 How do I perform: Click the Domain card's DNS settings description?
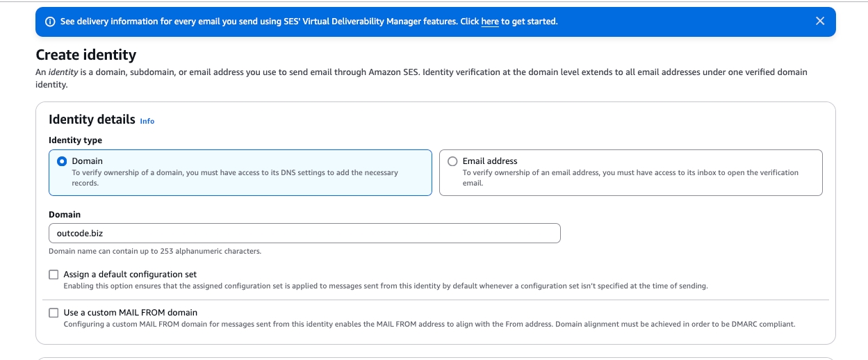click(235, 177)
